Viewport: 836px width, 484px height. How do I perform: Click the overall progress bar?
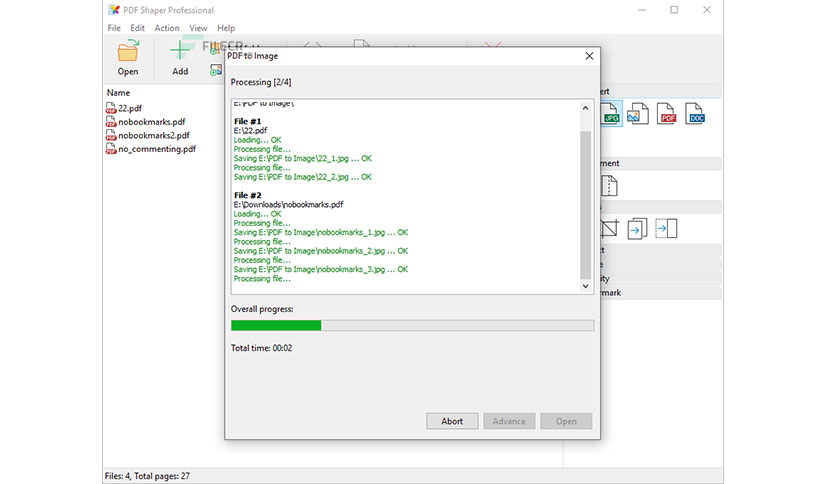pos(413,326)
